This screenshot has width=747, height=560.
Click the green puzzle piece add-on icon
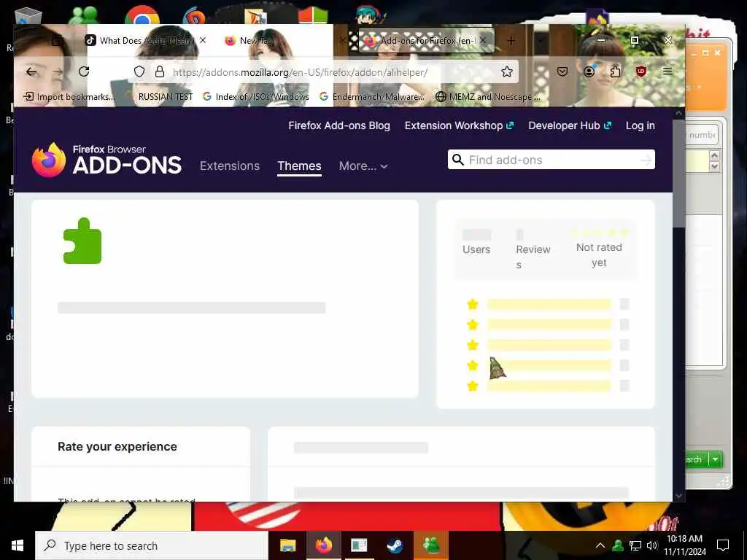click(x=82, y=241)
